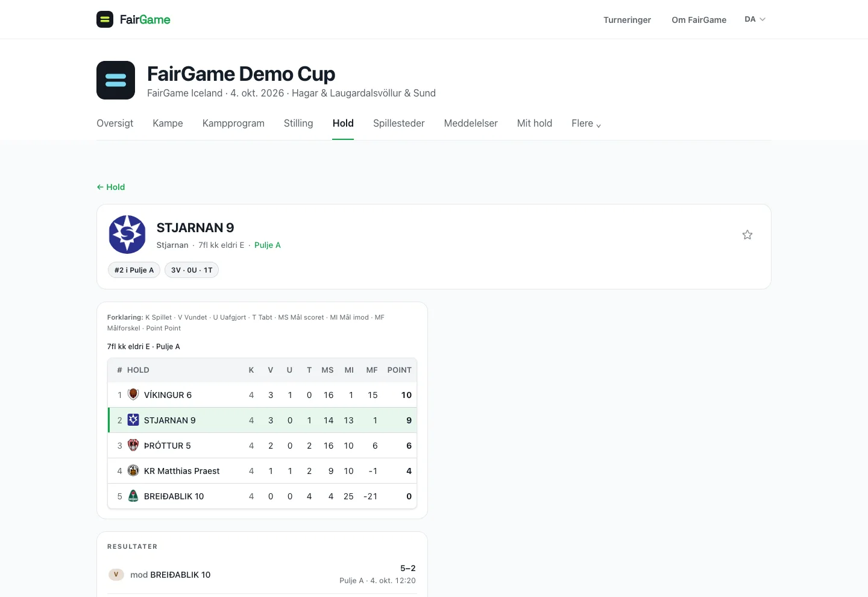This screenshot has width=868, height=597.
Task: View the Meddelelser tab
Action: 471,123
